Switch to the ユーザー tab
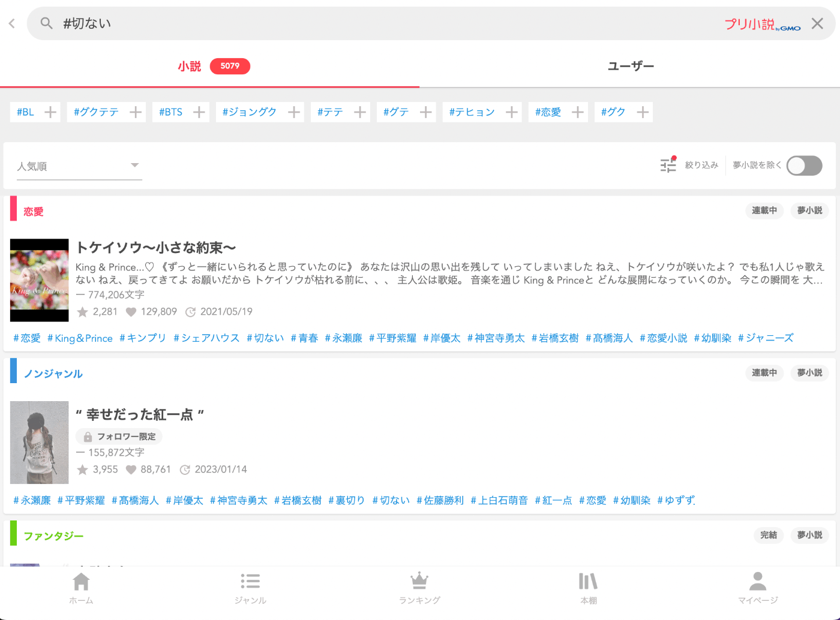The image size is (840, 620). [x=631, y=66]
